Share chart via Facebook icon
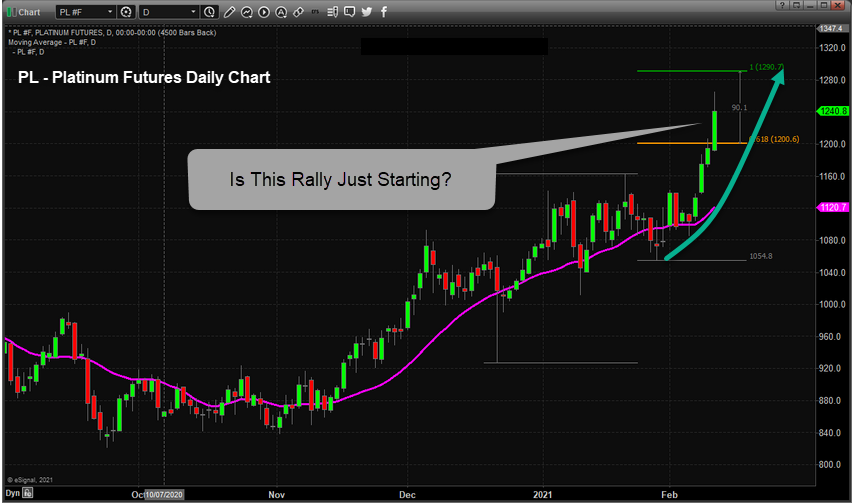 384,12
